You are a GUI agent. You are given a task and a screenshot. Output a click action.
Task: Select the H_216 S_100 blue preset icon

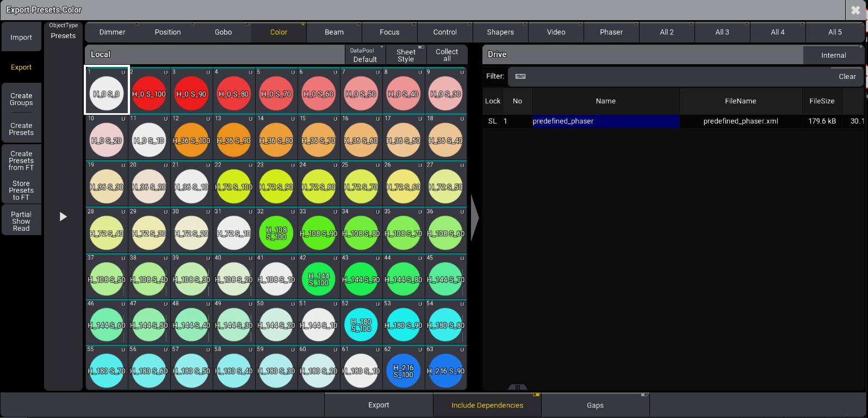404,371
